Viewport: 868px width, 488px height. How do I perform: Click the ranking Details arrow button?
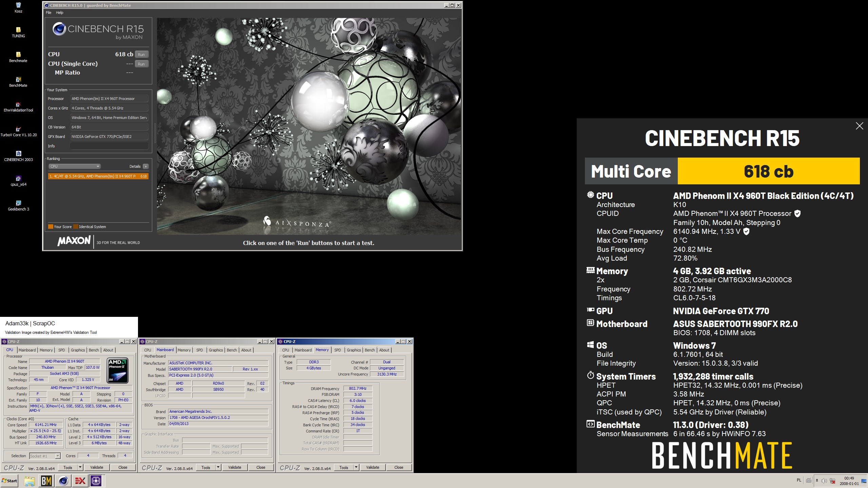click(146, 166)
